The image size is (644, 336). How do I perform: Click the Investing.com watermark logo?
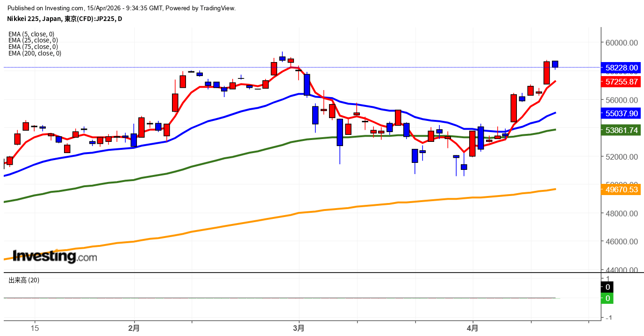click(x=55, y=257)
